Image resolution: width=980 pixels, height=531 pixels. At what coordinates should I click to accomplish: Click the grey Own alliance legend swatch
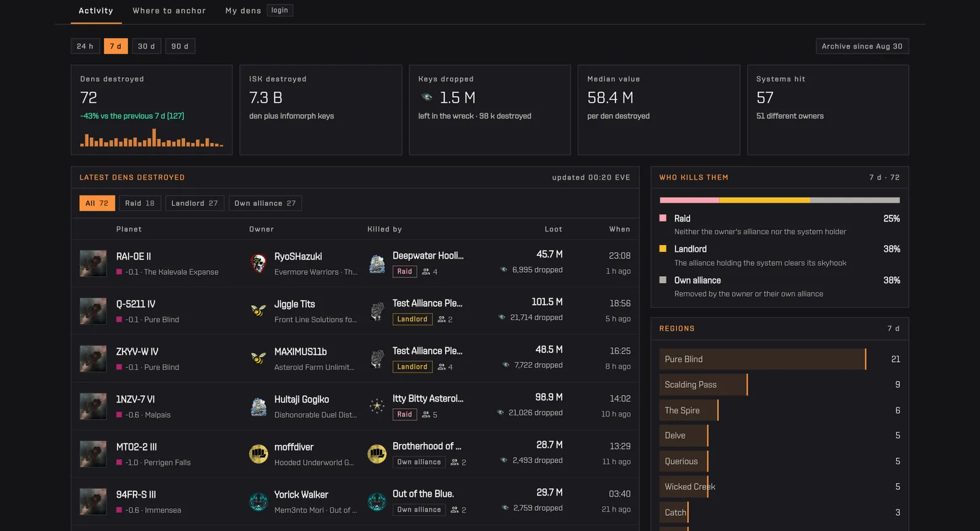pyautogui.click(x=663, y=280)
